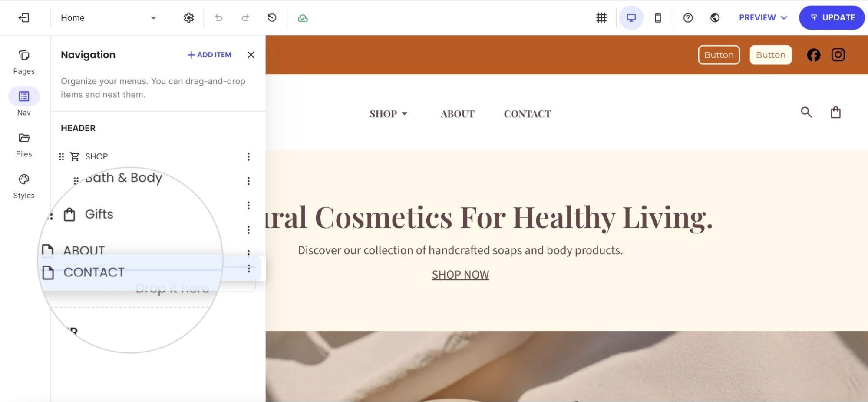
Task: Switch to mobile view
Action: (658, 18)
